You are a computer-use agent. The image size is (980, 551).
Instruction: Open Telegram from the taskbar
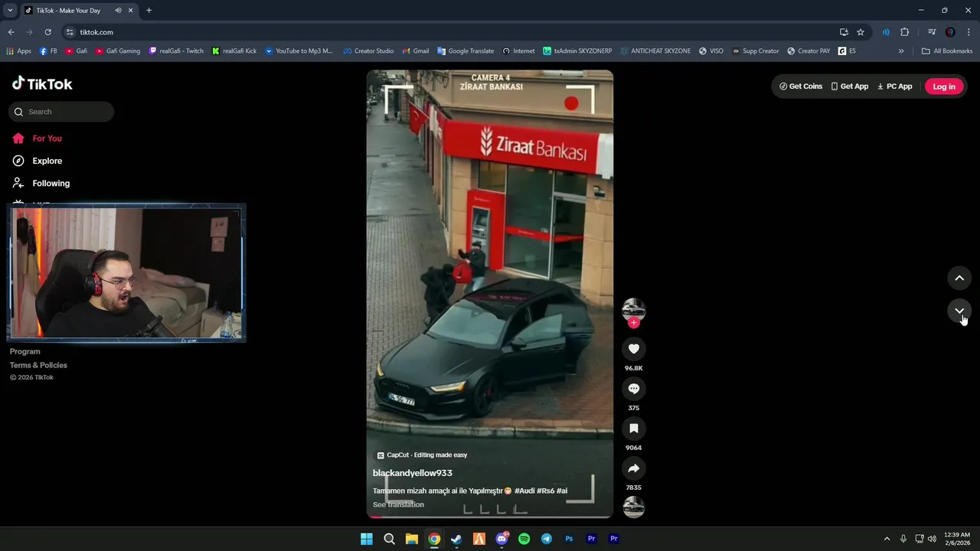click(x=546, y=539)
